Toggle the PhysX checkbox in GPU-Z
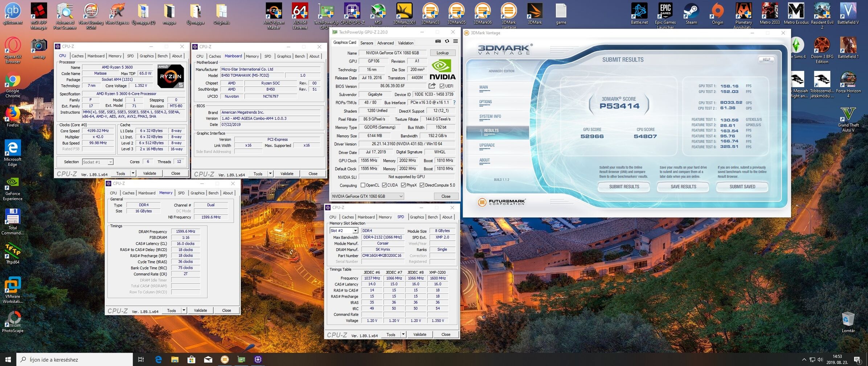 point(403,185)
